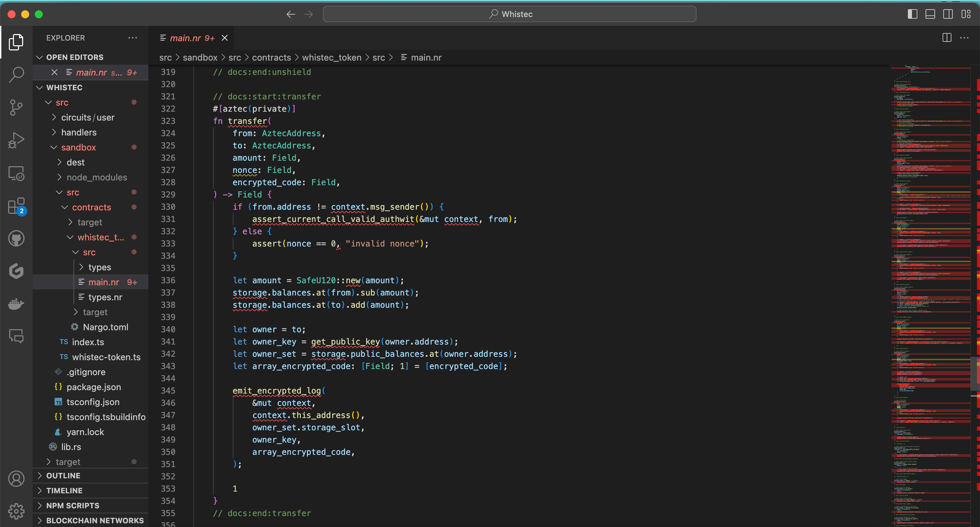Collapse the OPEN EDITORS section
This screenshot has width=980, height=527.
(91, 57)
